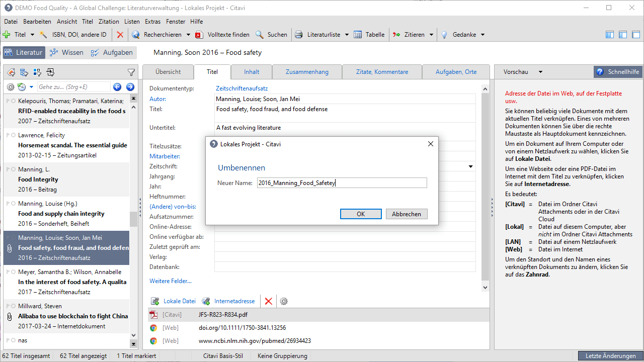Open the Tabelle table view

pyautogui.click(x=369, y=35)
